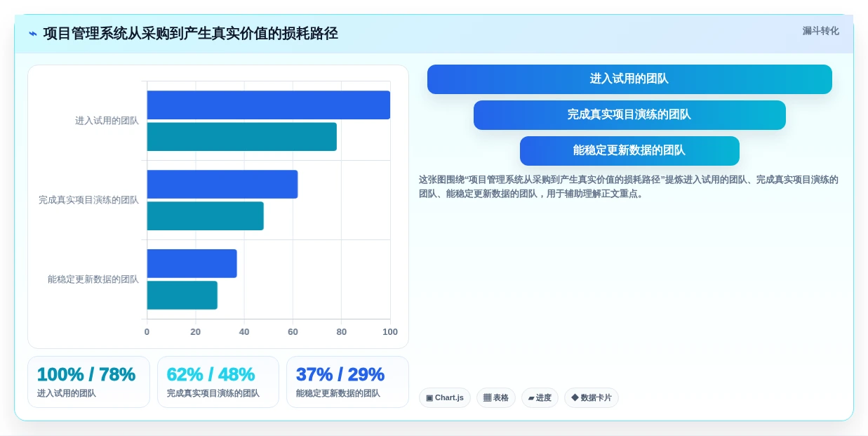Screen dimensions: 868x436
Task: Click the chart axis label 能稳定更新数据的团队
Action: [x=93, y=279]
